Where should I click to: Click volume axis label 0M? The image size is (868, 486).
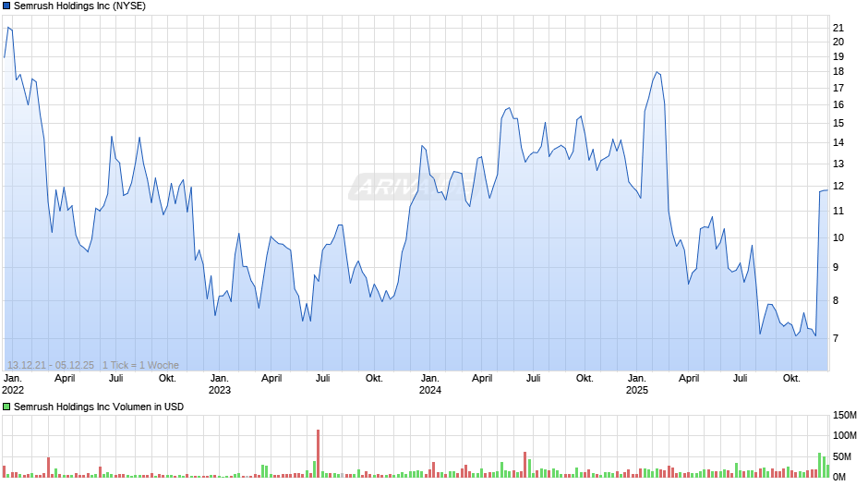839,477
